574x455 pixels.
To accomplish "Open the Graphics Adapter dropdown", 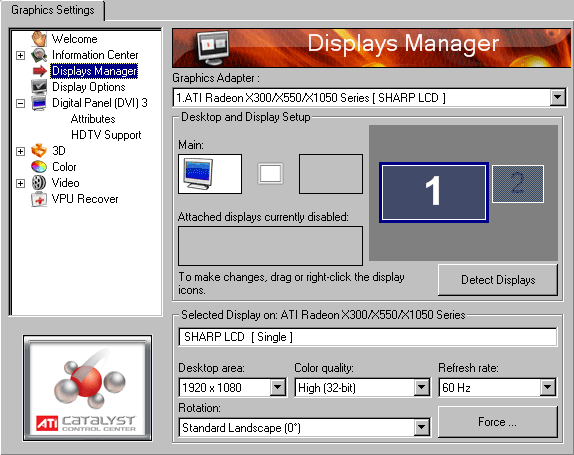I will point(558,97).
